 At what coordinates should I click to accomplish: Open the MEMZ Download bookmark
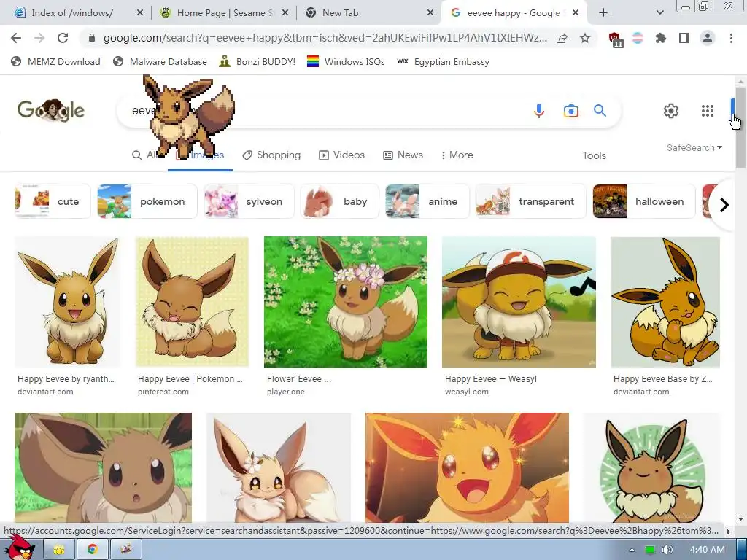pyautogui.click(x=55, y=62)
